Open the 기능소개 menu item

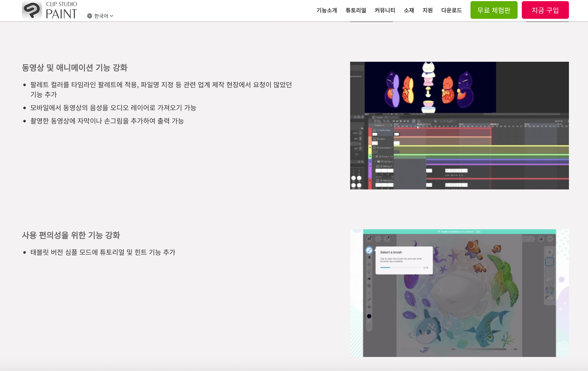click(x=327, y=10)
